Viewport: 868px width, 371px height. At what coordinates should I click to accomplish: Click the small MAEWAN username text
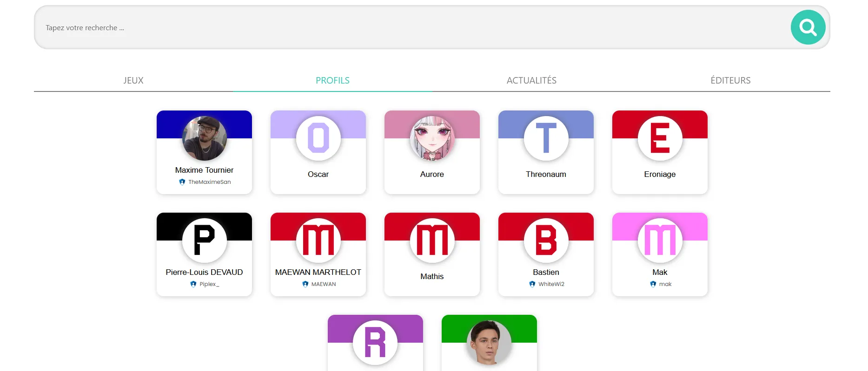[x=324, y=284]
